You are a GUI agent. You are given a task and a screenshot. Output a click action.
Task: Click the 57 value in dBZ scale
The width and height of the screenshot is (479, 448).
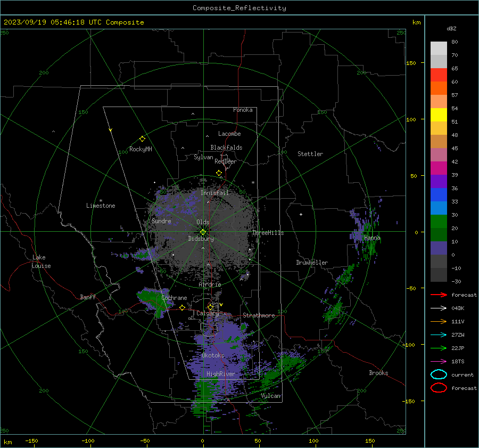click(455, 95)
